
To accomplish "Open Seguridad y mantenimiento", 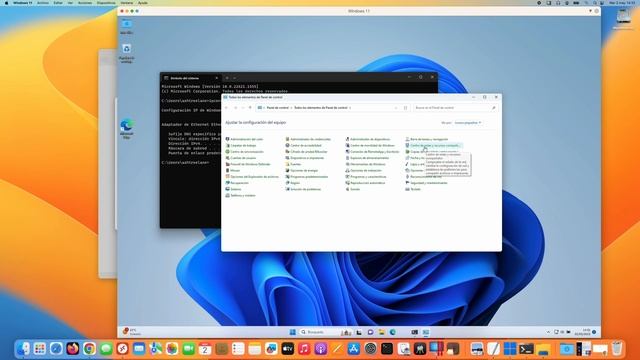I will click(426, 183).
